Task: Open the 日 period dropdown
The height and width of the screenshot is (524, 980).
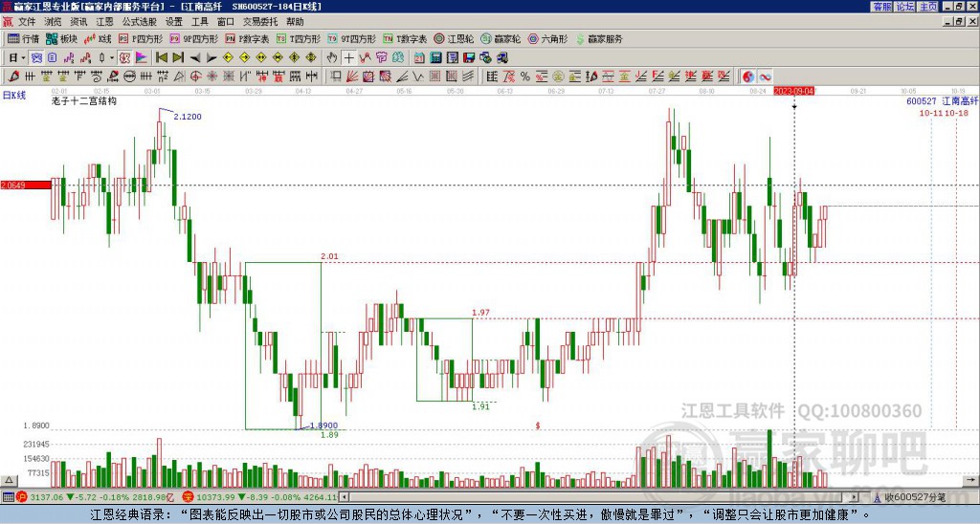Action: [x=16, y=58]
